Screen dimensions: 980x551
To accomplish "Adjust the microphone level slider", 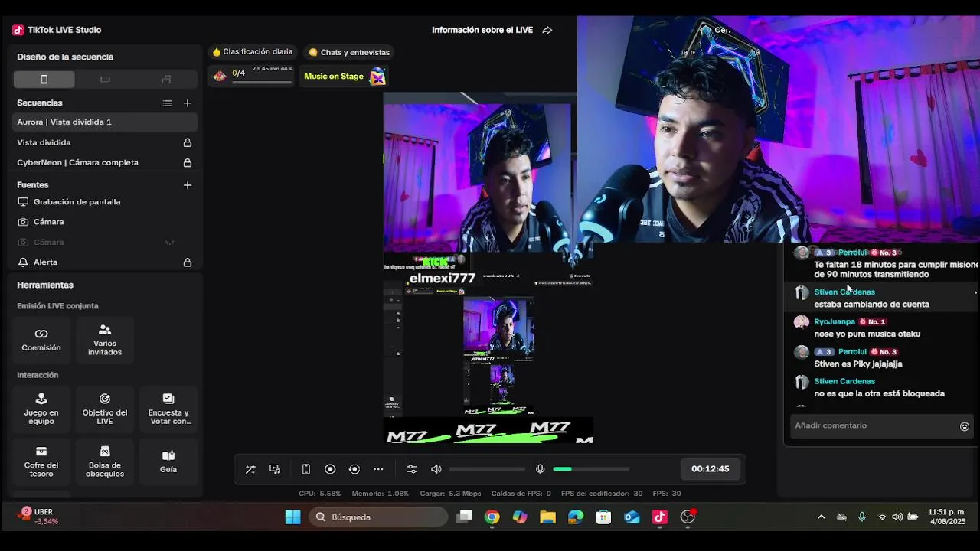I will tap(591, 469).
